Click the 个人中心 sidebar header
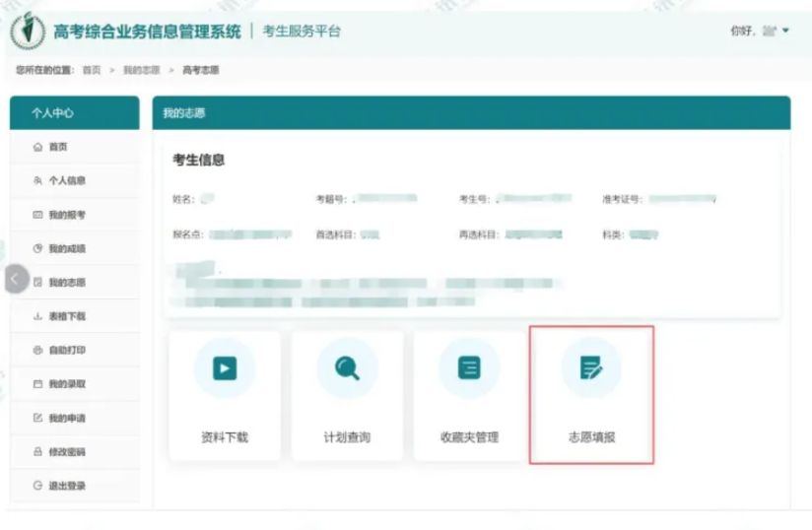 [x=75, y=113]
